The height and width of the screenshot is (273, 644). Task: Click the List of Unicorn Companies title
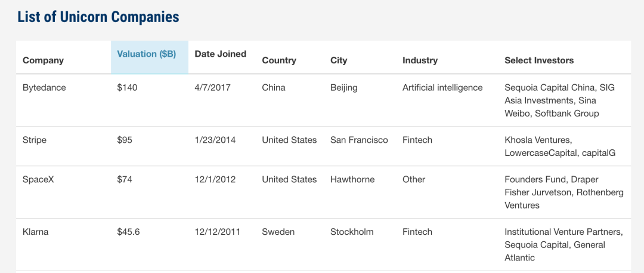[98, 17]
